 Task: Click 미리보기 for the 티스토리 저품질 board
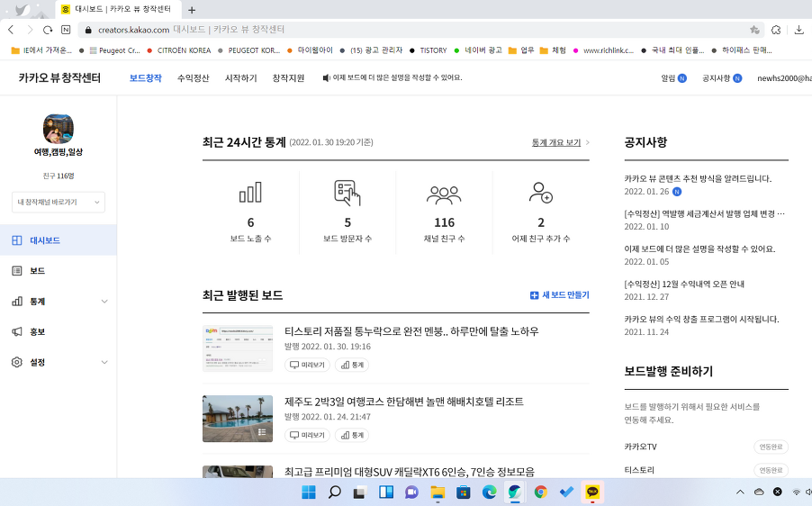tap(308, 366)
